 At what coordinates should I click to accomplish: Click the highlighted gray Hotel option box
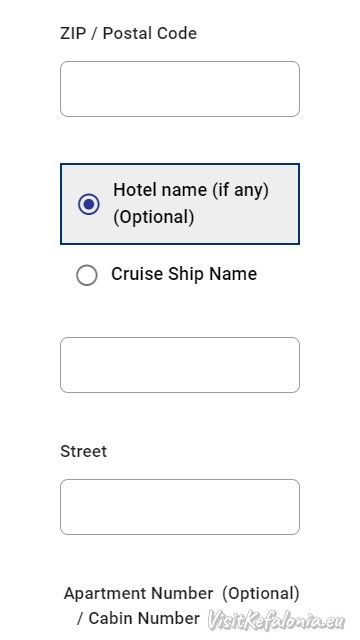[x=180, y=204]
